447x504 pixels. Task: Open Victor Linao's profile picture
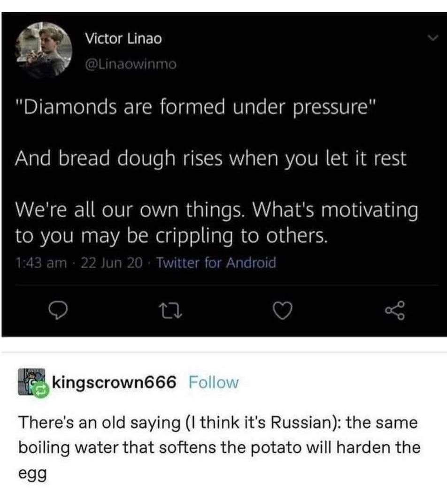coord(45,48)
